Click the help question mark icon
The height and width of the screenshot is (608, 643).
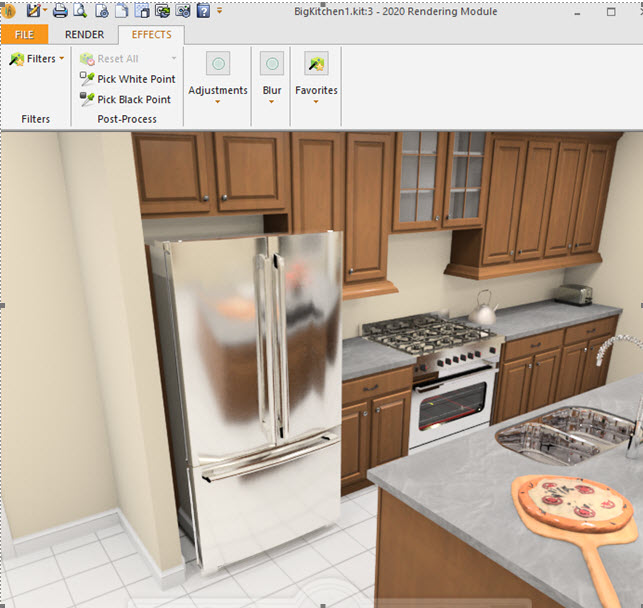203,11
